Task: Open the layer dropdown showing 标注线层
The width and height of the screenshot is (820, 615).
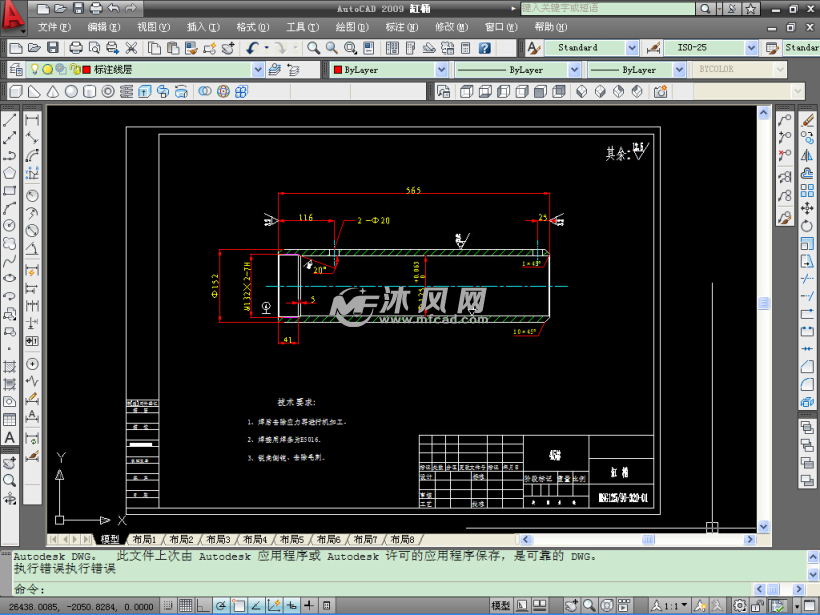Action: coord(258,70)
